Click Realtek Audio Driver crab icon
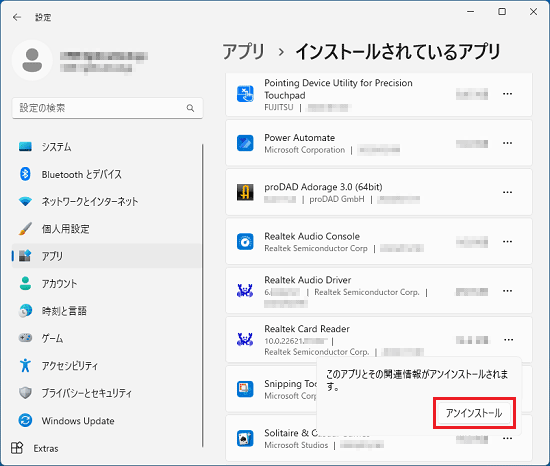The image size is (550, 466). click(x=245, y=291)
